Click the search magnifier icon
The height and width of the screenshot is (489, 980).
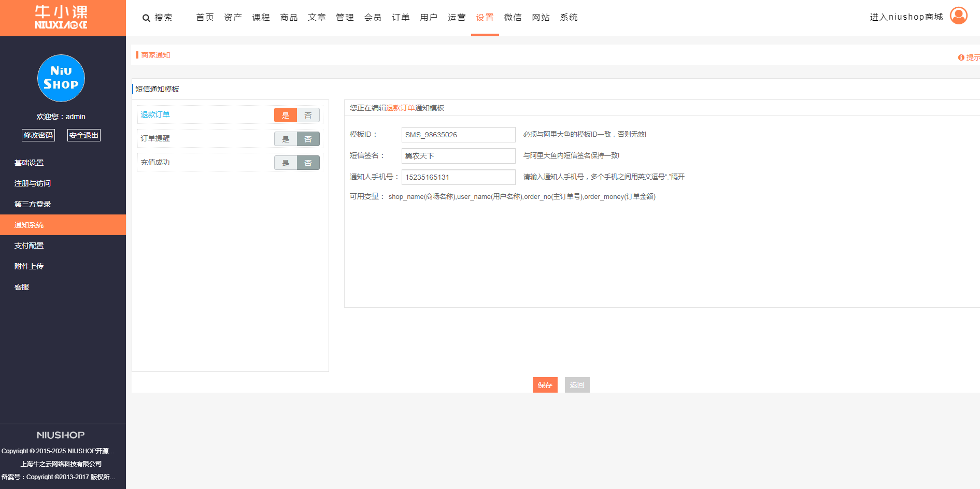click(x=146, y=18)
